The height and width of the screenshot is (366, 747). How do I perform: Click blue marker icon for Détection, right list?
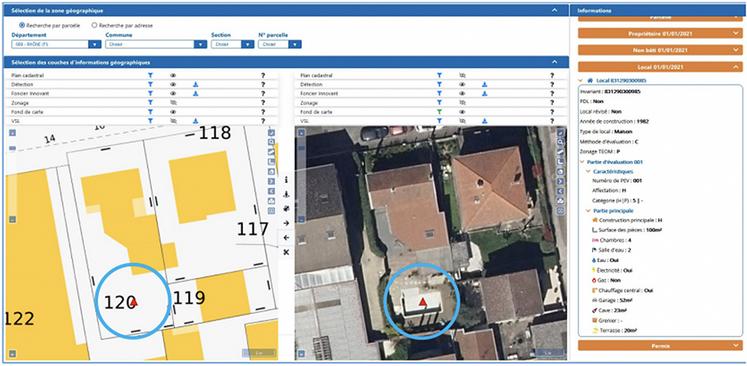[x=485, y=84]
